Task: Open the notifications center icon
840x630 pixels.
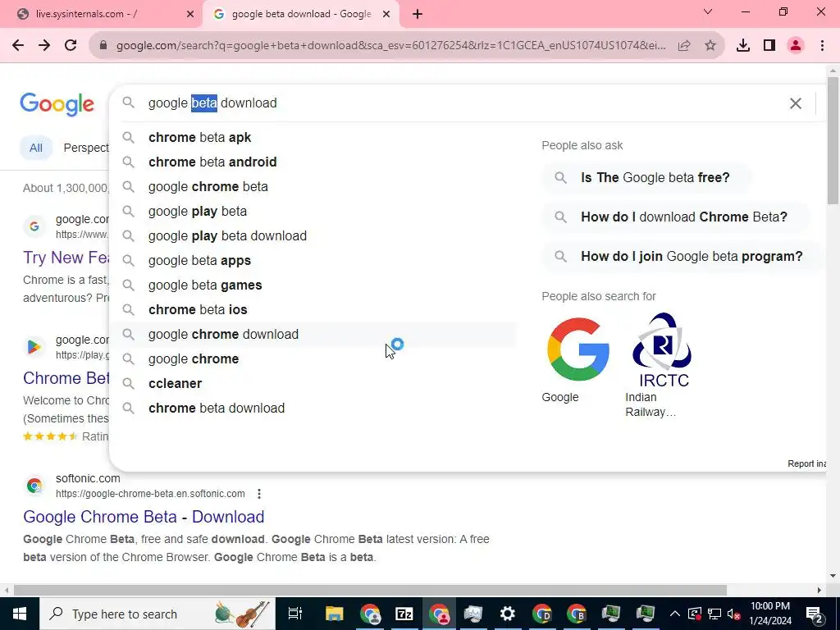Action: [x=815, y=614]
